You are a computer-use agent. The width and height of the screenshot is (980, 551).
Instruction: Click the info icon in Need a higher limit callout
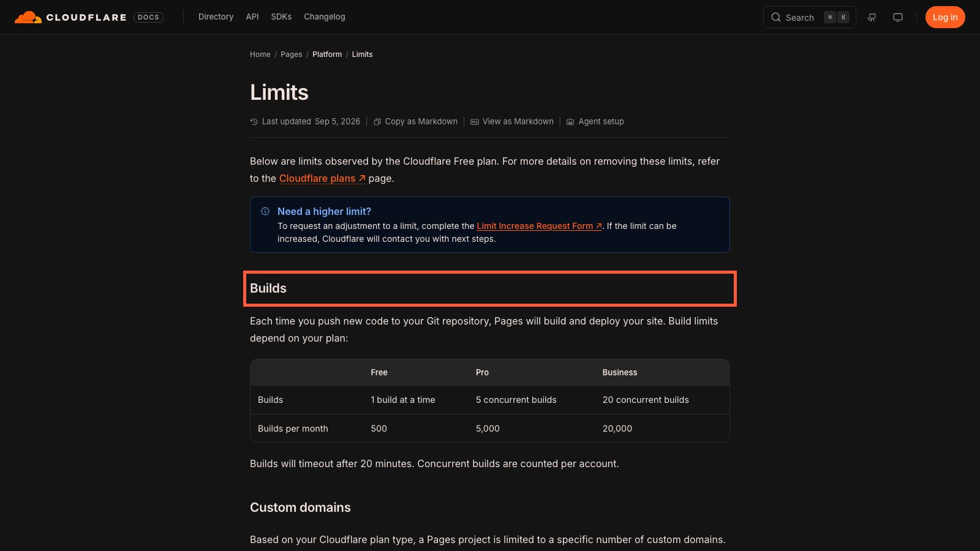(265, 211)
